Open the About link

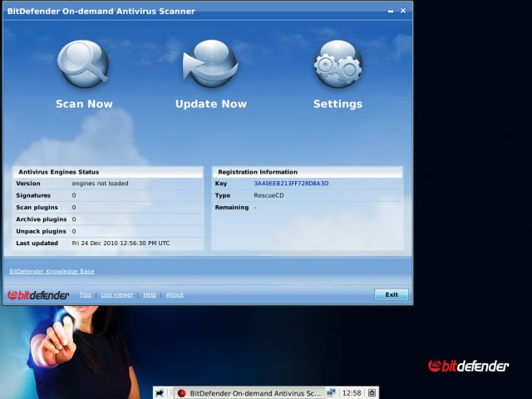pyautogui.click(x=175, y=295)
